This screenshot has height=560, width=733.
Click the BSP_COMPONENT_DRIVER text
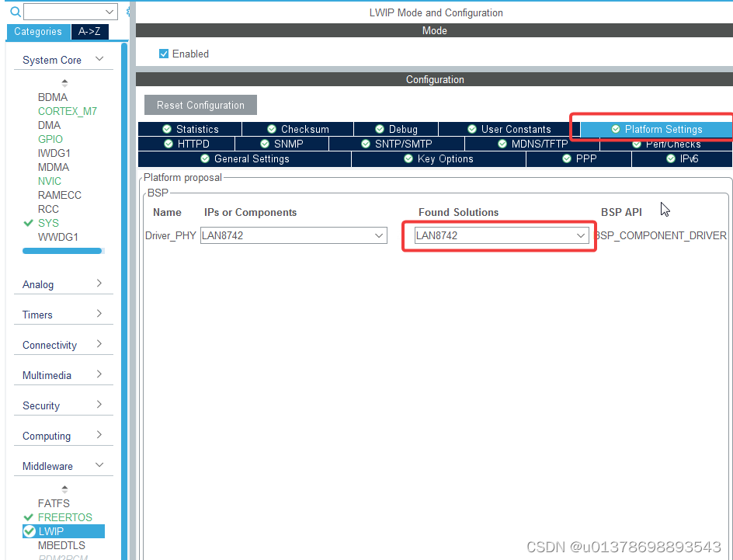(x=661, y=235)
